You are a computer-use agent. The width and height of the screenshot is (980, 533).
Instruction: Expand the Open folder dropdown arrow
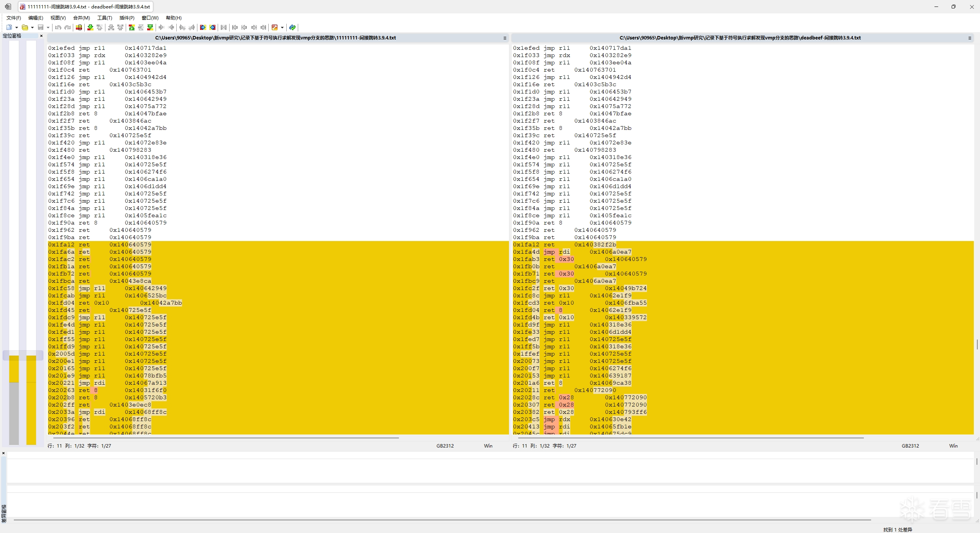(32, 27)
